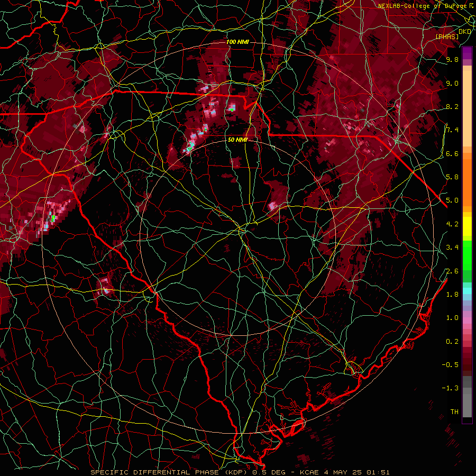
Task: Click the 0.2 value on the legend
Action: tap(452, 341)
